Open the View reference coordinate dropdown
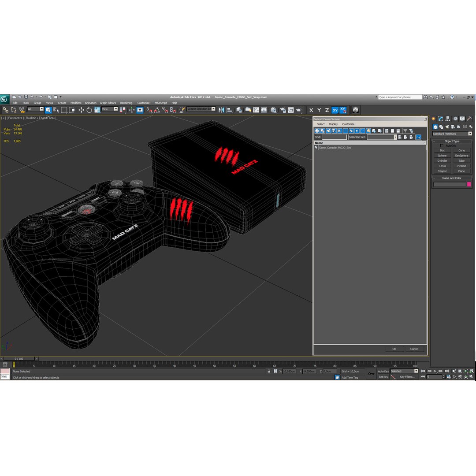 [x=110, y=109]
